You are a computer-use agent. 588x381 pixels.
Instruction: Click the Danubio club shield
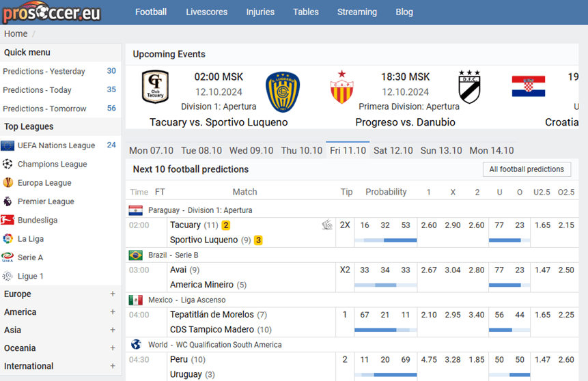(469, 87)
